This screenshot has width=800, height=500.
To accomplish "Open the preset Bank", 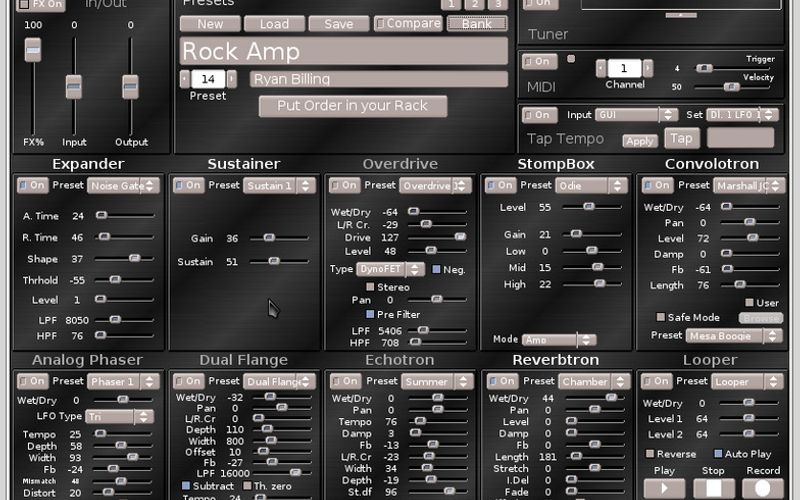I will [477, 24].
